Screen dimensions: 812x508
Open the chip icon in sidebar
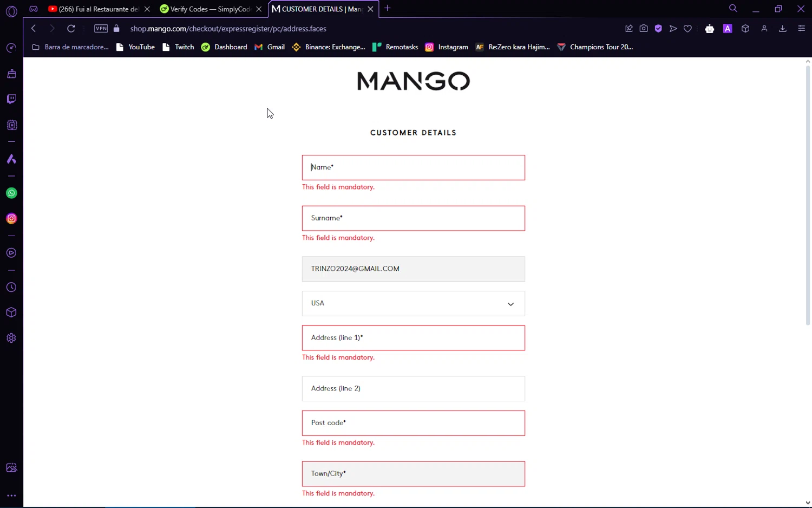click(x=11, y=125)
